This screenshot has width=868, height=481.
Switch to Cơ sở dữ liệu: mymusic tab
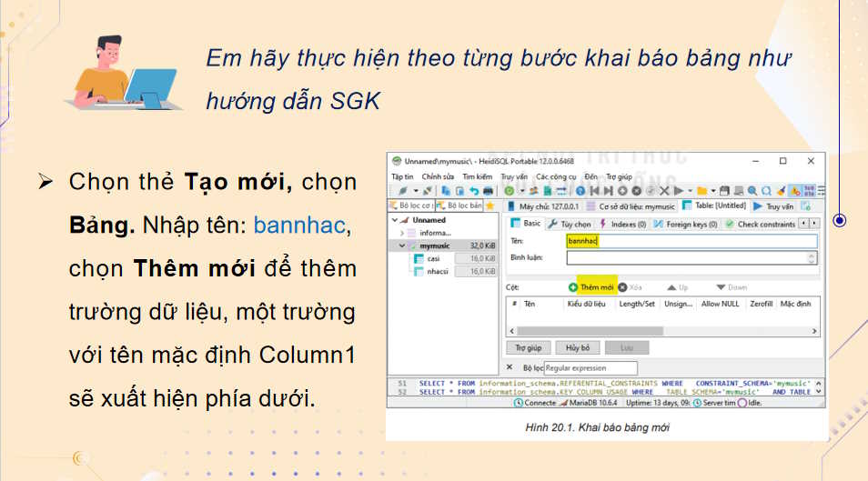point(631,206)
